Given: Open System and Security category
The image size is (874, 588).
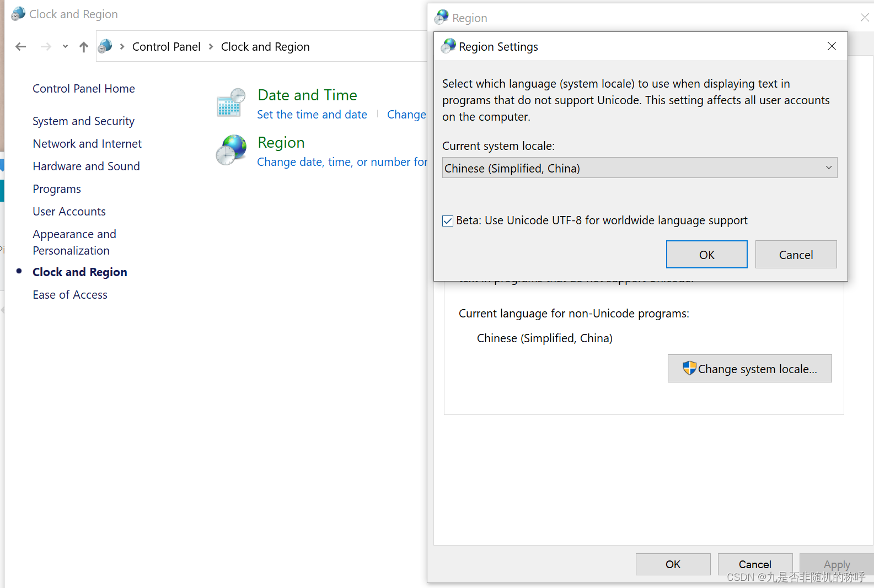Looking at the screenshot, I should (x=83, y=121).
